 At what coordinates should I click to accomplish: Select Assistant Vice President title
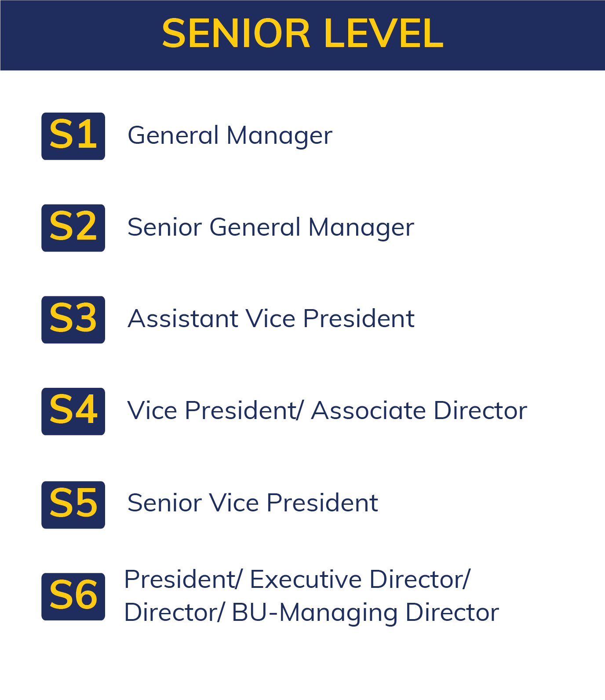271,318
